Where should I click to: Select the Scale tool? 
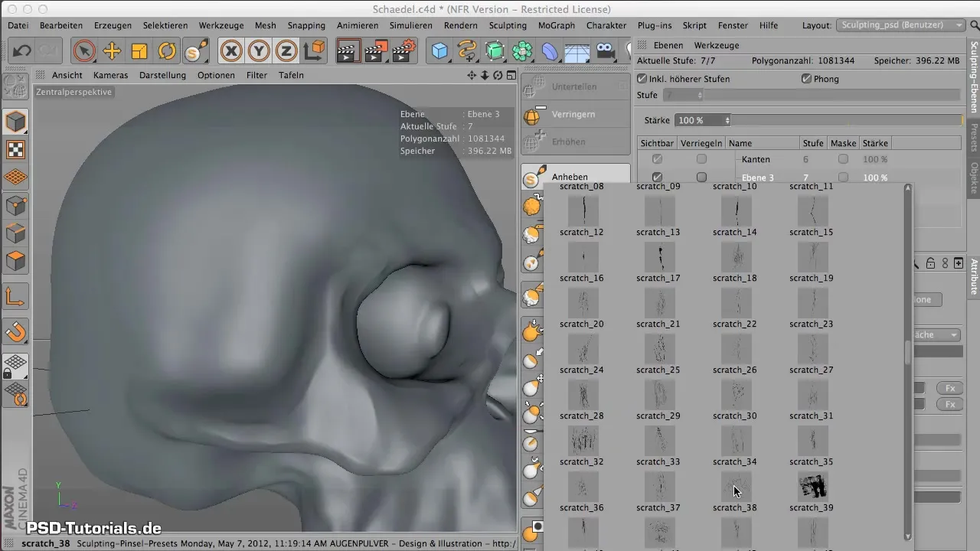tap(139, 51)
